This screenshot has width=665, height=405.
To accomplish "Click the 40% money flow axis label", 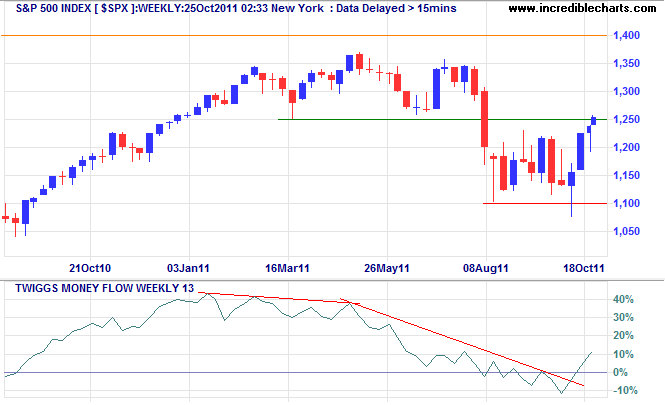I will pos(623,299).
